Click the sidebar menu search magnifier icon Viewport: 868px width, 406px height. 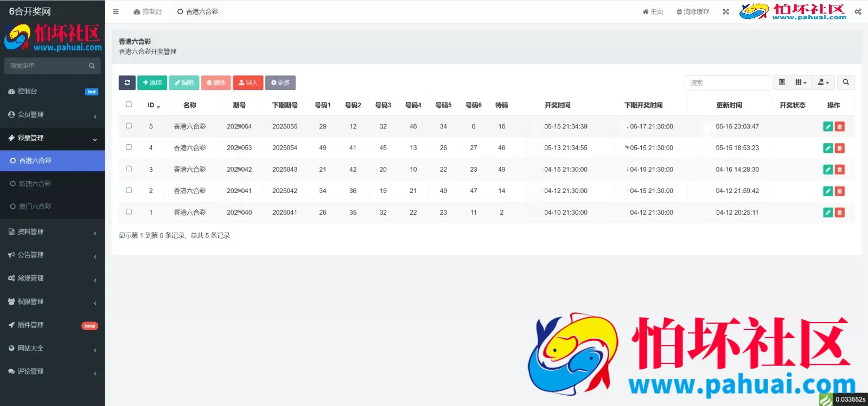click(x=92, y=66)
